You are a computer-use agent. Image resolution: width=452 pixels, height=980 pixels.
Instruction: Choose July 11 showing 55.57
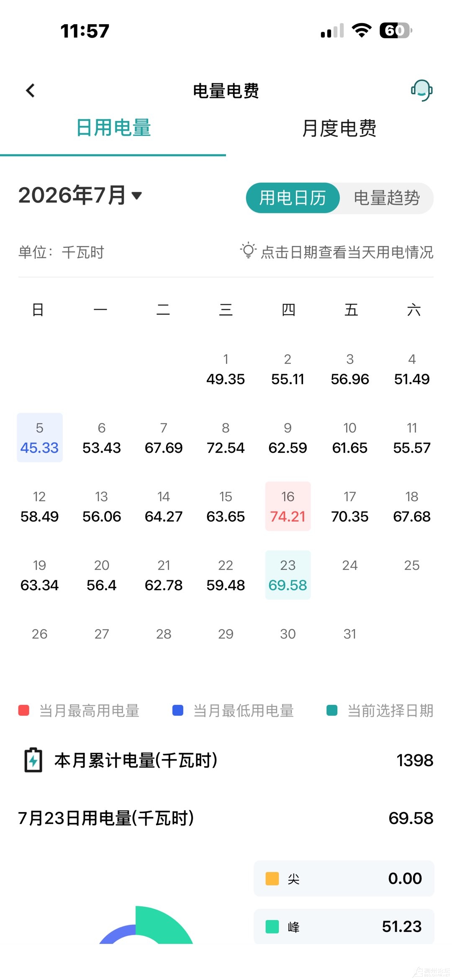(x=412, y=438)
